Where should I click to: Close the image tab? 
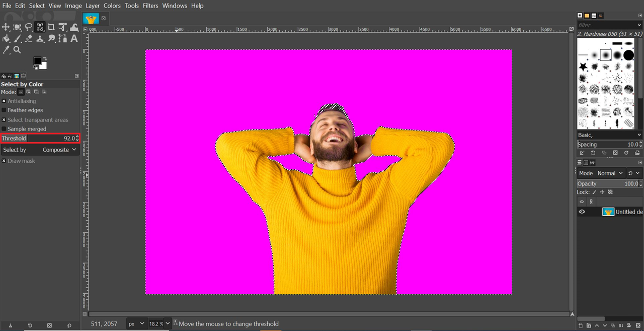point(104,18)
